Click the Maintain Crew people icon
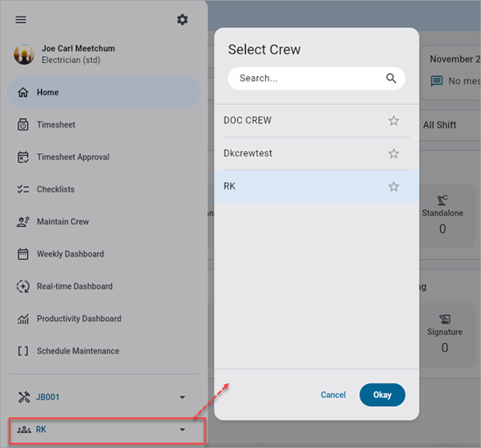This screenshot has width=481, height=448. 23,221
